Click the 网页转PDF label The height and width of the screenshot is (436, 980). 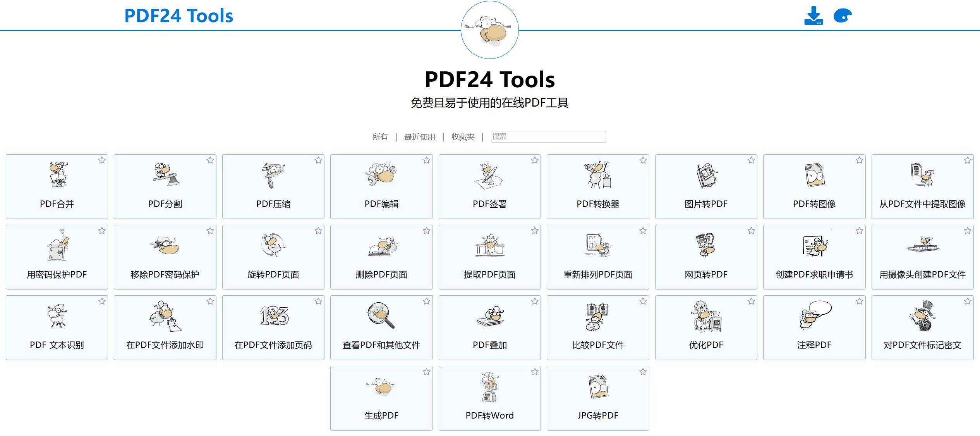pyautogui.click(x=706, y=274)
